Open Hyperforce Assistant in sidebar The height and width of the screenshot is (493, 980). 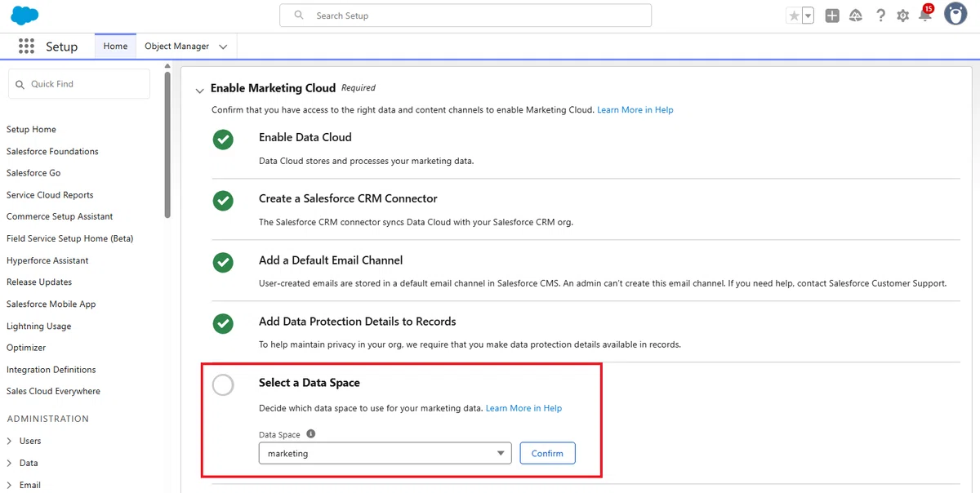(47, 260)
